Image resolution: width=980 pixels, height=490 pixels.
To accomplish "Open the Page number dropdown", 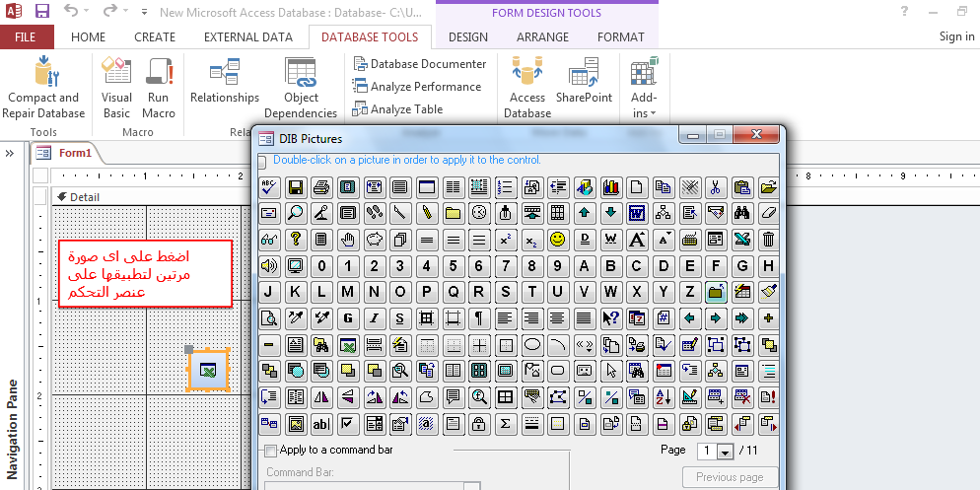I will click(x=725, y=452).
